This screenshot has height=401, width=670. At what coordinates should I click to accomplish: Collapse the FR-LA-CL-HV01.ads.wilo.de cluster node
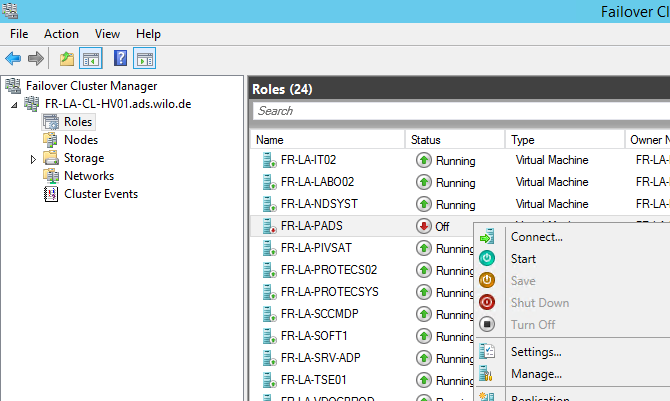pyautogui.click(x=14, y=104)
